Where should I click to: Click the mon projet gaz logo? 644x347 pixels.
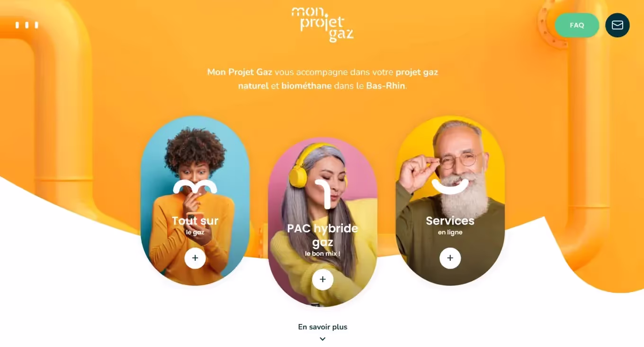322,24
